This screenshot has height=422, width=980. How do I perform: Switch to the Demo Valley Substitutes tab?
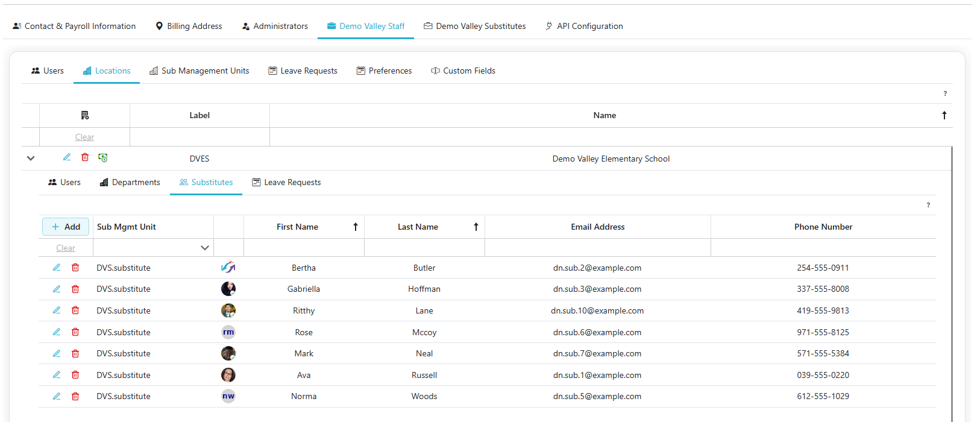(x=474, y=26)
